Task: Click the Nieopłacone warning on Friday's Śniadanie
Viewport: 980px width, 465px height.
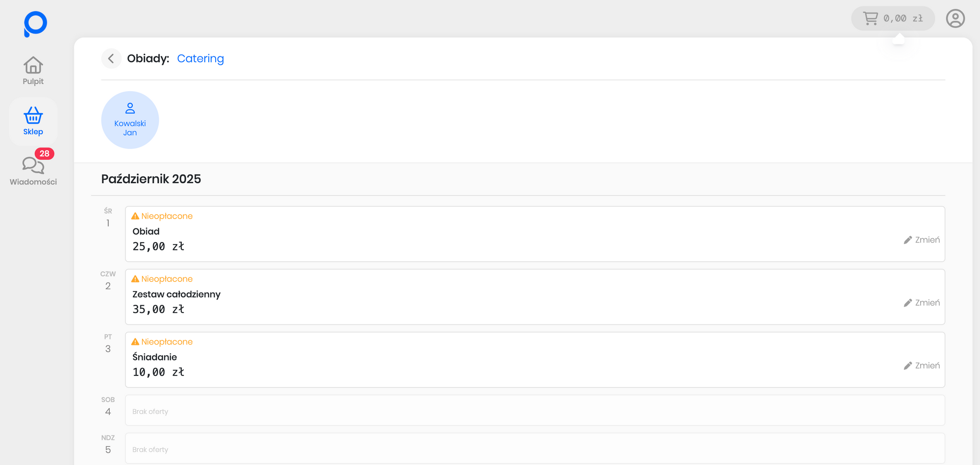Action: 162,342
